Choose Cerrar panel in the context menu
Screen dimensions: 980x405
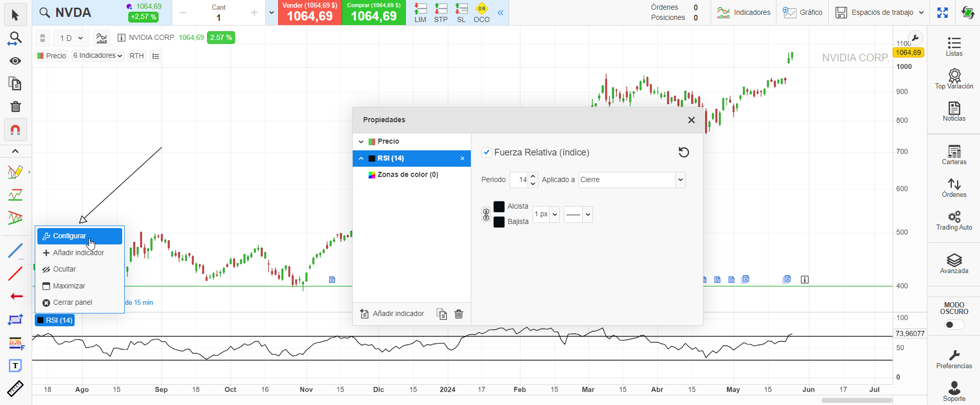(x=80, y=303)
